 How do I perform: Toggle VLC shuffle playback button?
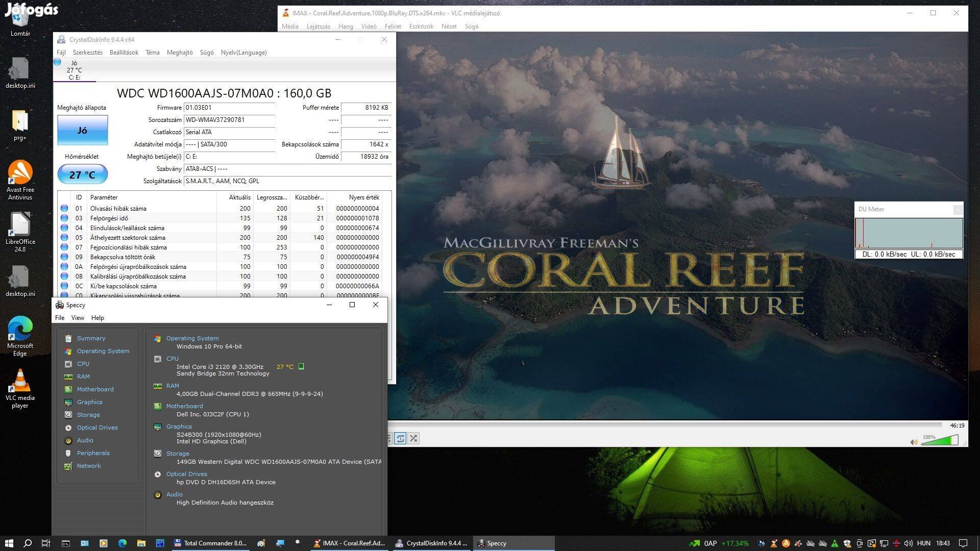pos(414,438)
